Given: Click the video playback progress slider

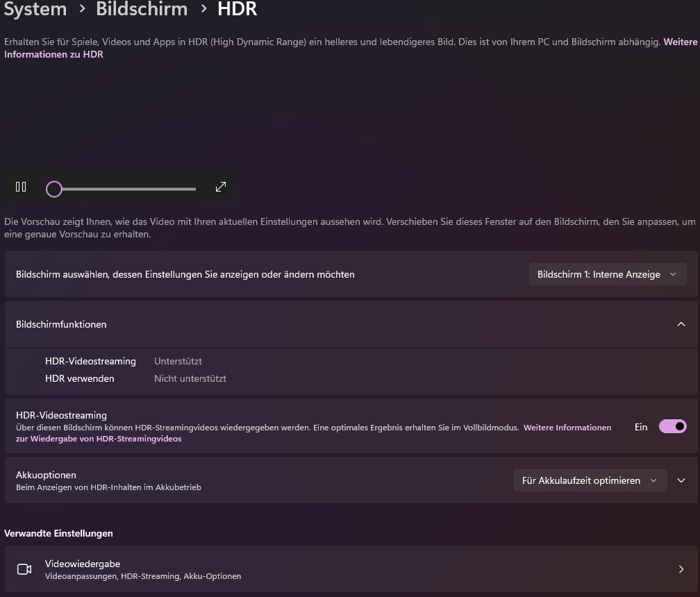Looking at the screenshot, I should (x=122, y=188).
